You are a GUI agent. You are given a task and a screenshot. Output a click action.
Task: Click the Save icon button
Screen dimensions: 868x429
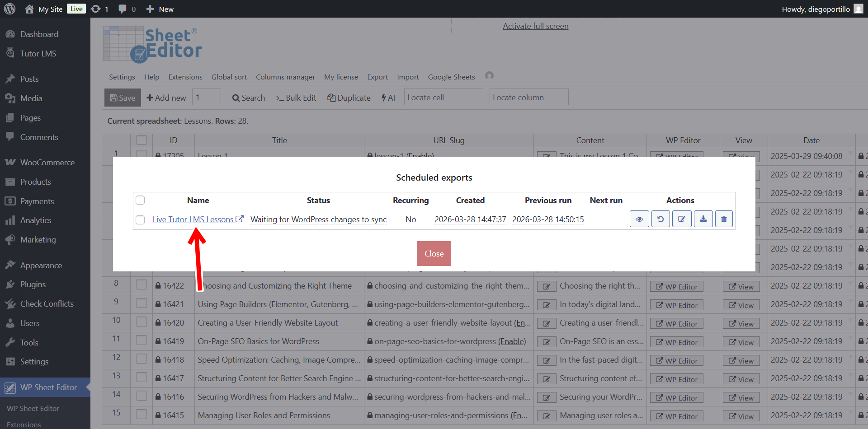point(122,98)
